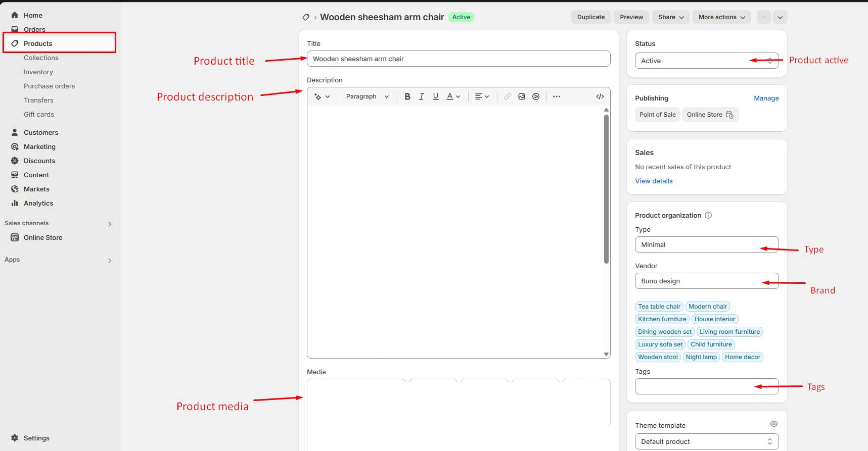This screenshot has width=868, height=451.
Task: Open the Default product theme template dropdown
Action: pos(706,441)
